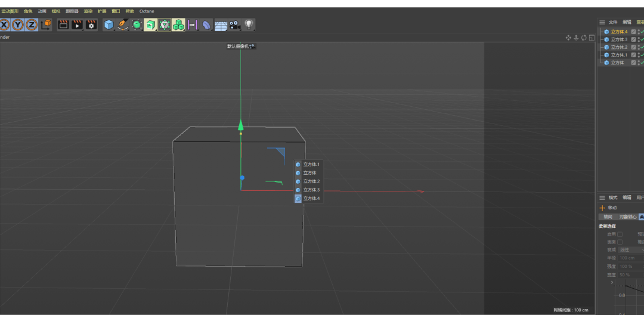Image resolution: width=644 pixels, height=315 pixels.
Task: Click the subdivision surface generator icon
Action: click(137, 25)
